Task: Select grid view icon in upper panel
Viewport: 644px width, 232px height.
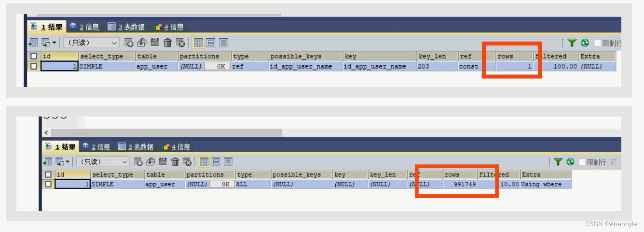Action: tap(198, 43)
